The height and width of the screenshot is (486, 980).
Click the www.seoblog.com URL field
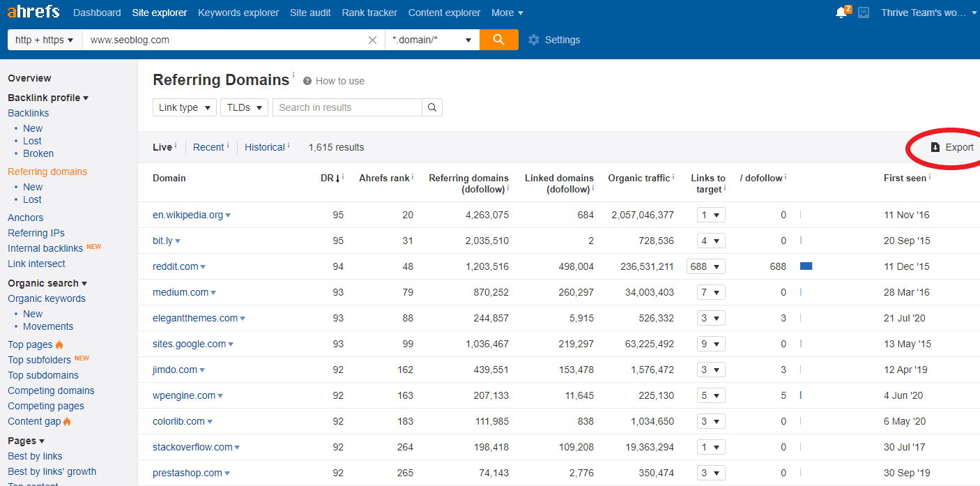click(224, 40)
